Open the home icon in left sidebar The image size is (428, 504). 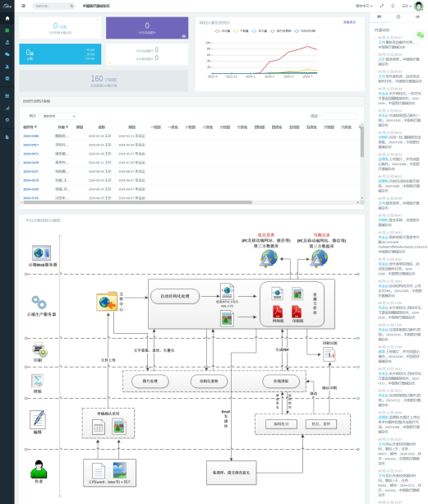click(7, 18)
